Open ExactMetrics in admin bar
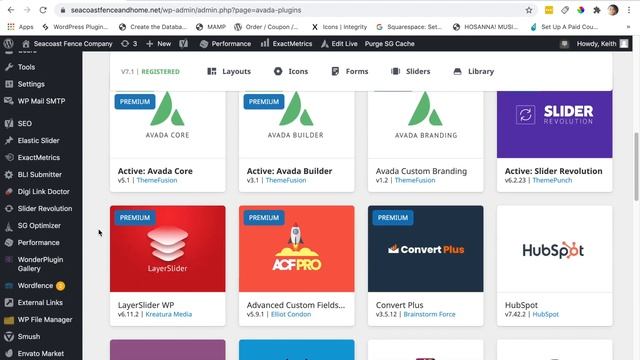 [x=287, y=44]
